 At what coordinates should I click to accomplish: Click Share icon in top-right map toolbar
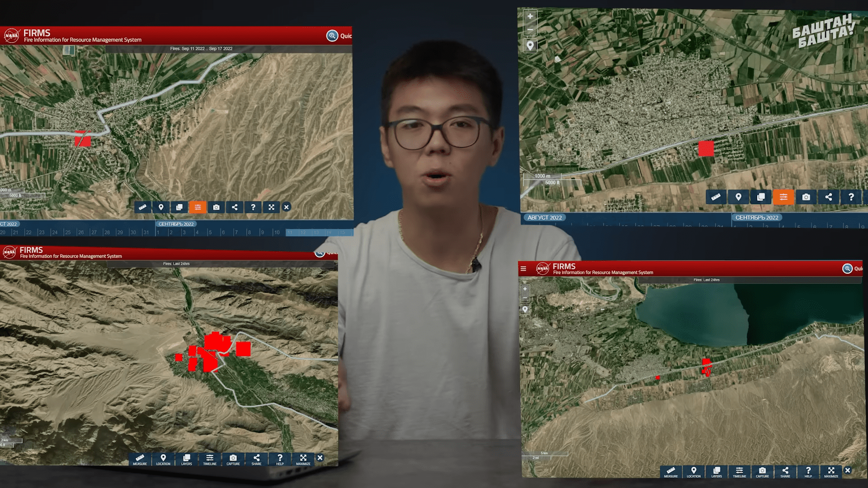829,197
